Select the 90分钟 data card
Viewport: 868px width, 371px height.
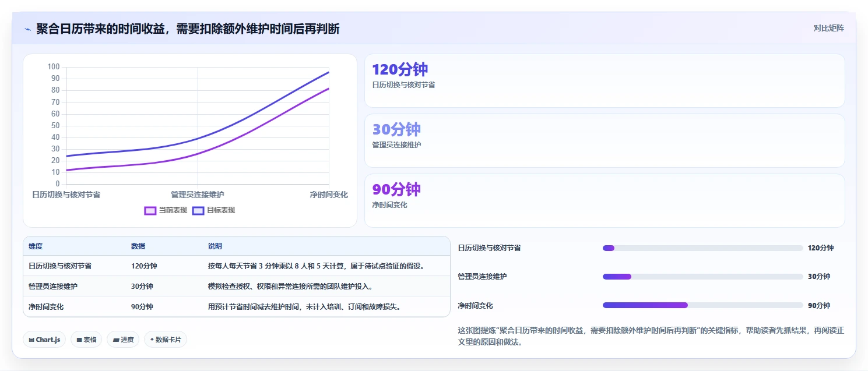point(605,201)
